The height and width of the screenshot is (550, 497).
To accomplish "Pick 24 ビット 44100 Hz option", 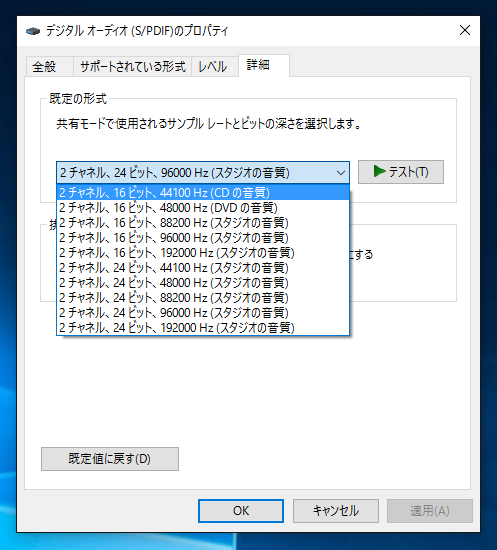I will click(203, 268).
